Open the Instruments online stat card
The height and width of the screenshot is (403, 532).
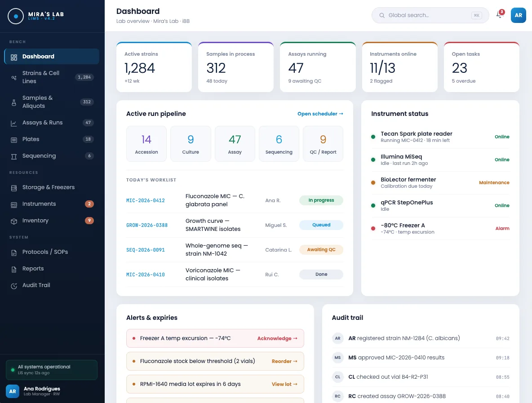(x=400, y=67)
